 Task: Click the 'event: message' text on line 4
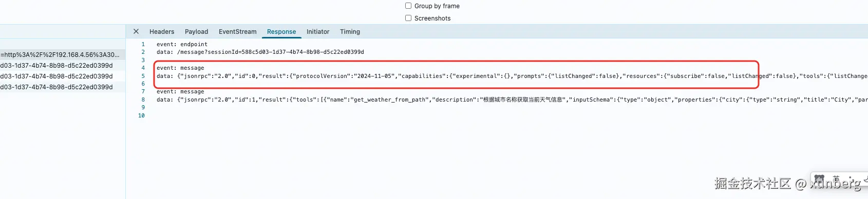click(180, 68)
